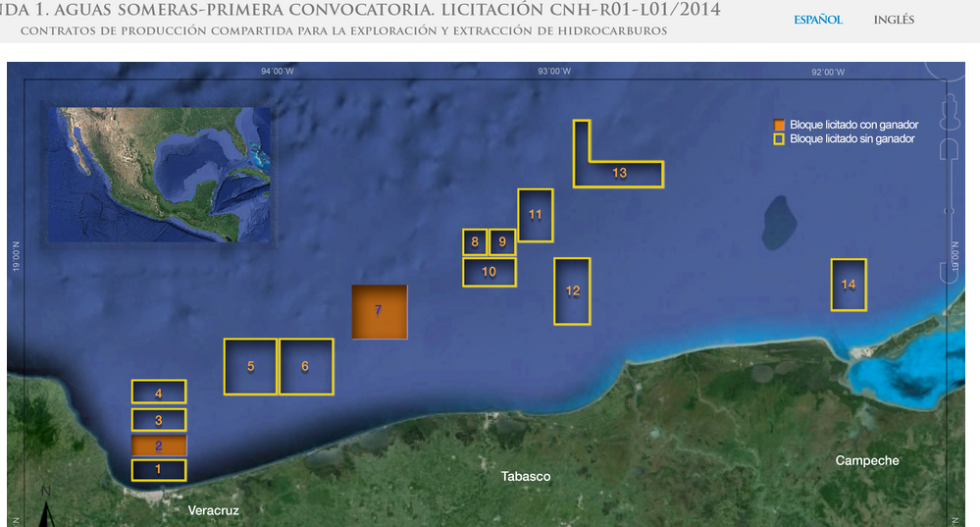Click block 5 rectangle

pyautogui.click(x=251, y=366)
